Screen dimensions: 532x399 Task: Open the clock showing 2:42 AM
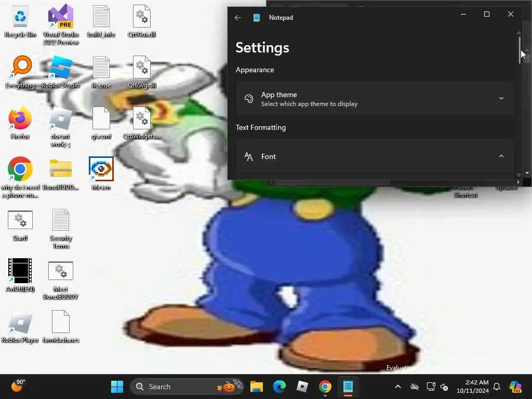coord(473,387)
